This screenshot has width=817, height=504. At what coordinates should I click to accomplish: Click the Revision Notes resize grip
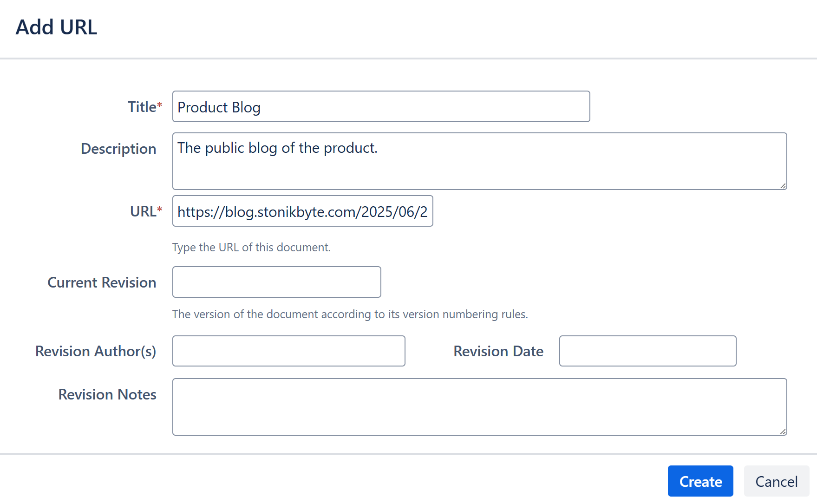(783, 432)
